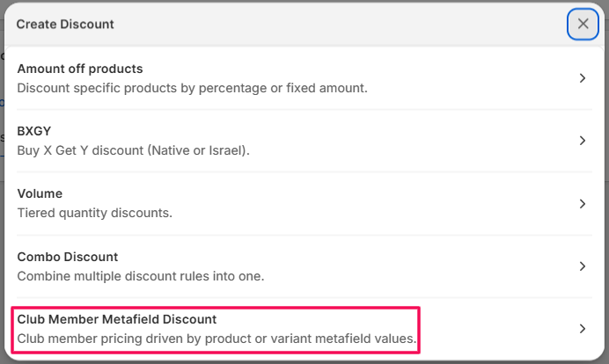
Task: Click the Combo Discount chevron arrow
Action: tap(583, 266)
